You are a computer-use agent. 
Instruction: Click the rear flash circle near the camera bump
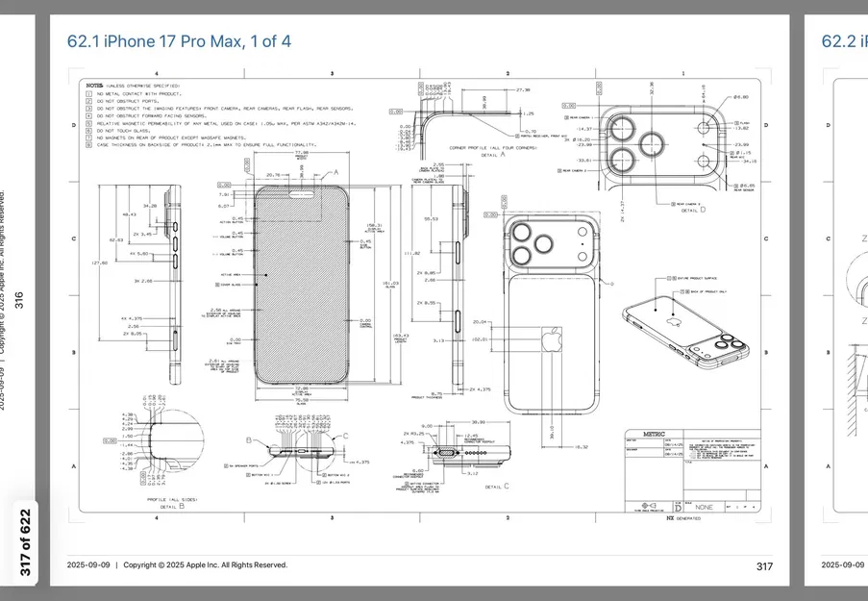[704, 128]
